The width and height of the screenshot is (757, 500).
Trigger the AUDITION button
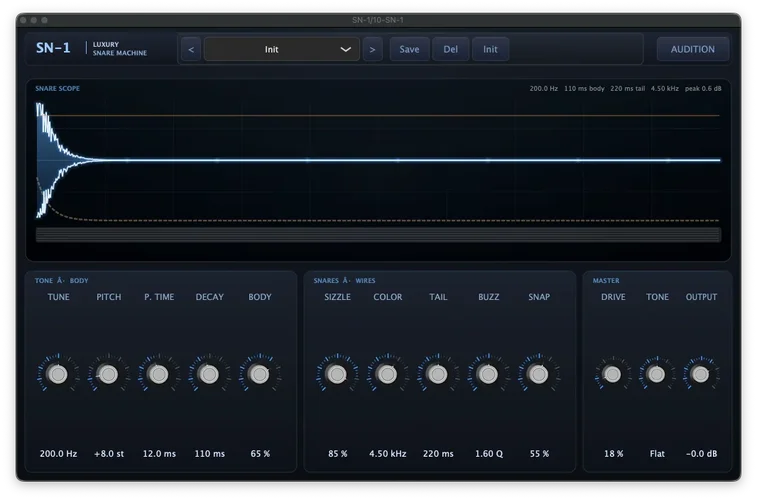click(692, 49)
